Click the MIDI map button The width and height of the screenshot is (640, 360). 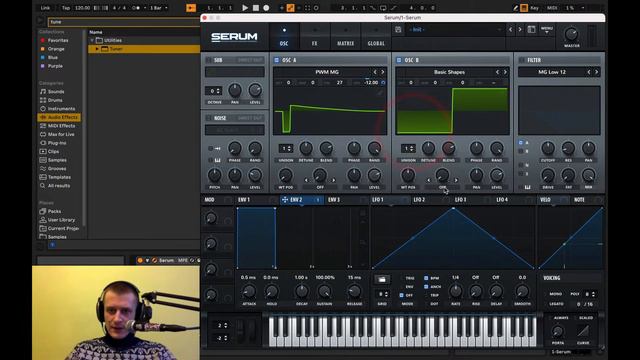point(552,8)
